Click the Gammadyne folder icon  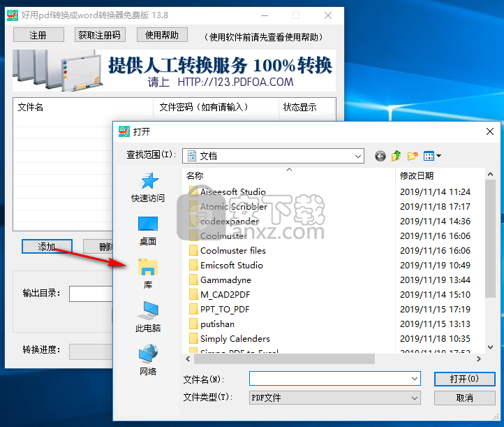[193, 280]
